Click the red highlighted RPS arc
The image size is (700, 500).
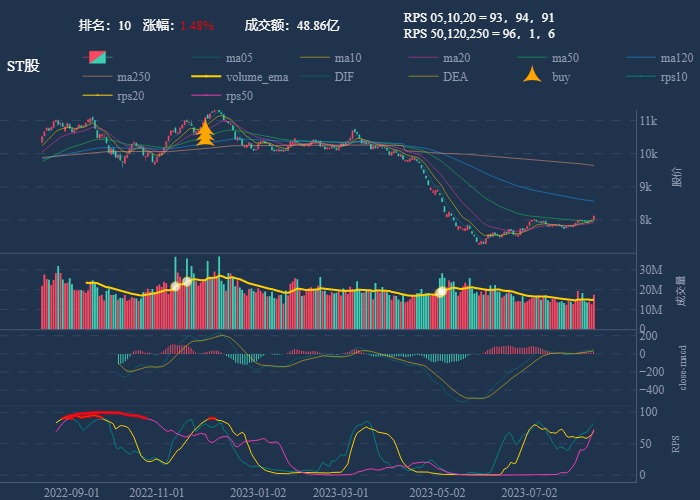[x=105, y=415]
